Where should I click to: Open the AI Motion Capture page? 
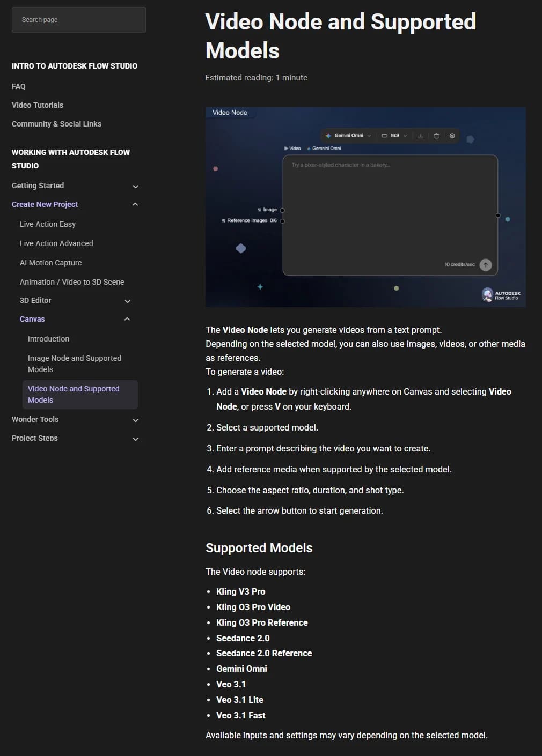[x=50, y=263]
